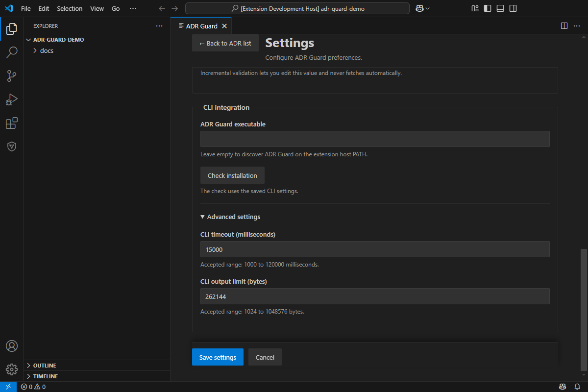Open Copilot status icon in status bar
This screenshot has width=588, height=392.
[x=563, y=387]
